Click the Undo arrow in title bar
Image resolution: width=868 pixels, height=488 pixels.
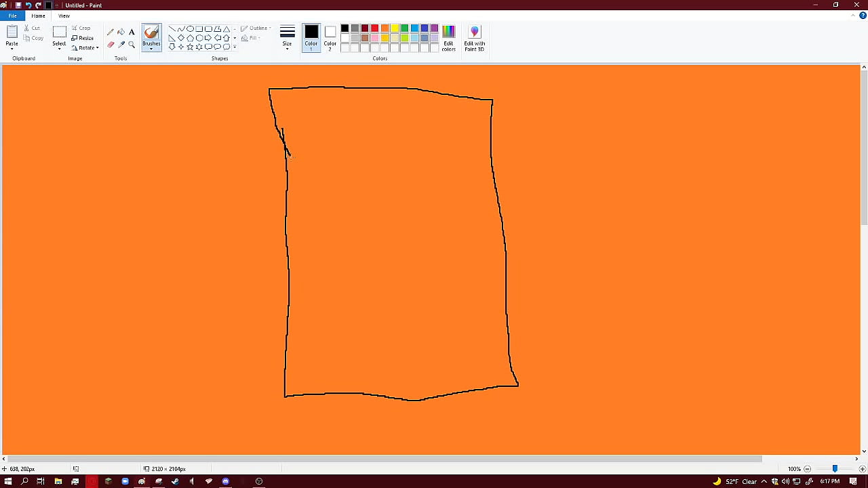28,5
